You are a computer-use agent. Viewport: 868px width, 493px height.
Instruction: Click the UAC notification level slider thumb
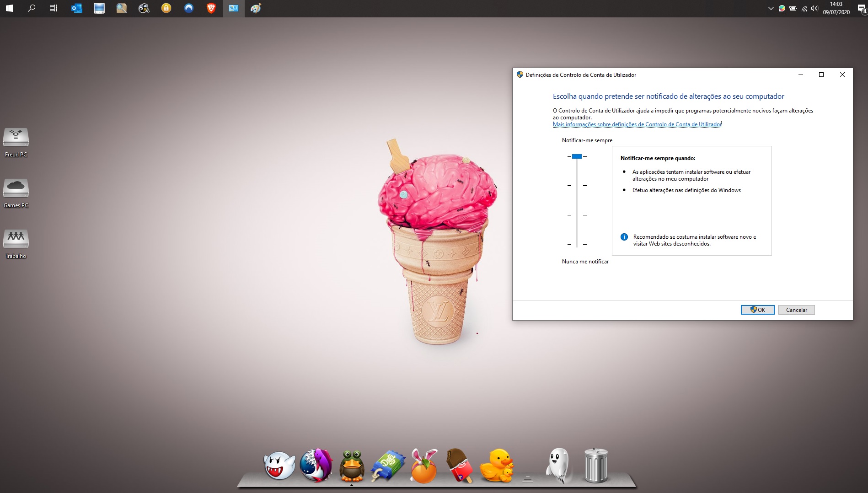577,156
